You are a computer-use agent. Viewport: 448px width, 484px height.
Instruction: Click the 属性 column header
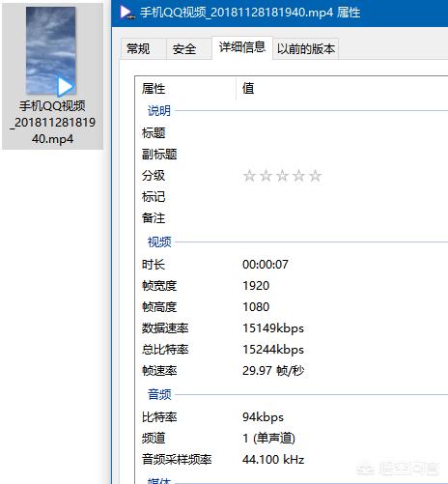(x=154, y=89)
